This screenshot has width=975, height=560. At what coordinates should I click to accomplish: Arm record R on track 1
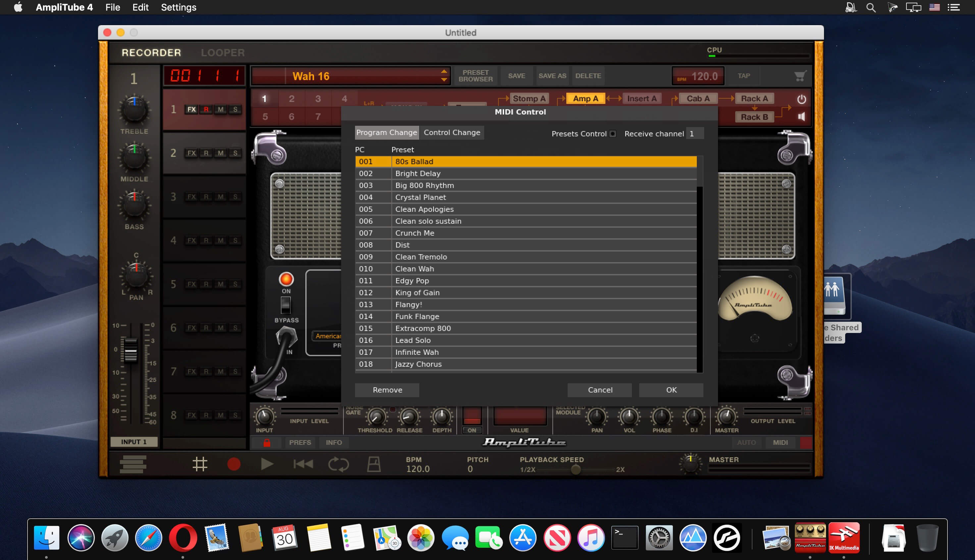[x=206, y=110]
